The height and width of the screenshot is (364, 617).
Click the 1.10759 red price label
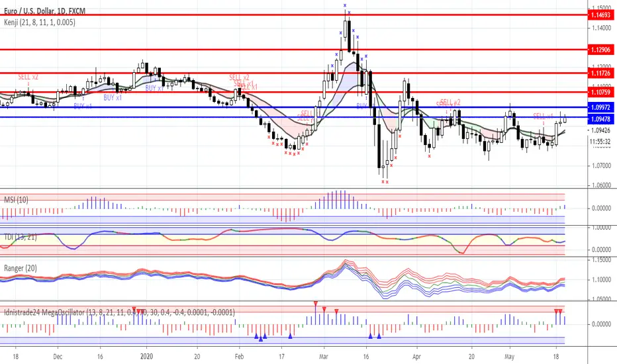[x=601, y=93]
